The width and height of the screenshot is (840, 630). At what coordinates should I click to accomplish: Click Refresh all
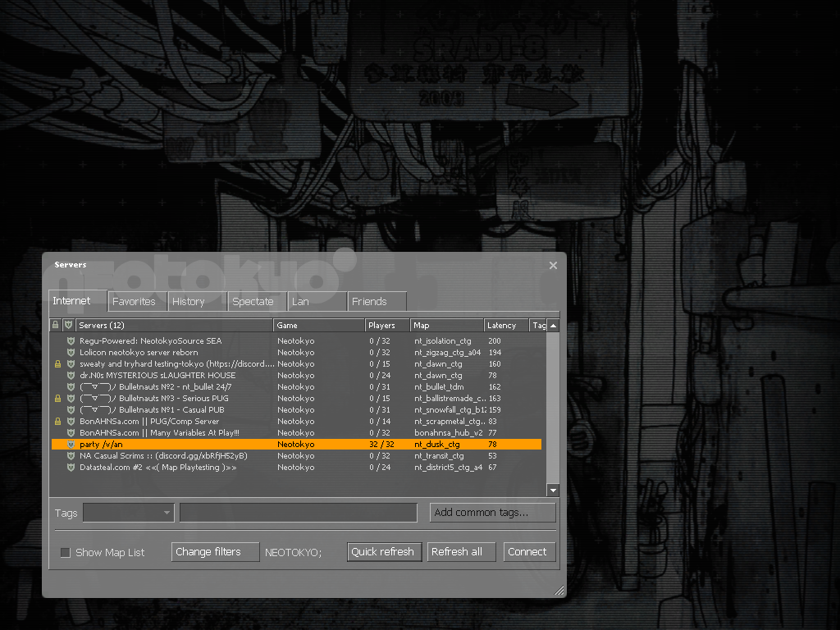tap(461, 552)
